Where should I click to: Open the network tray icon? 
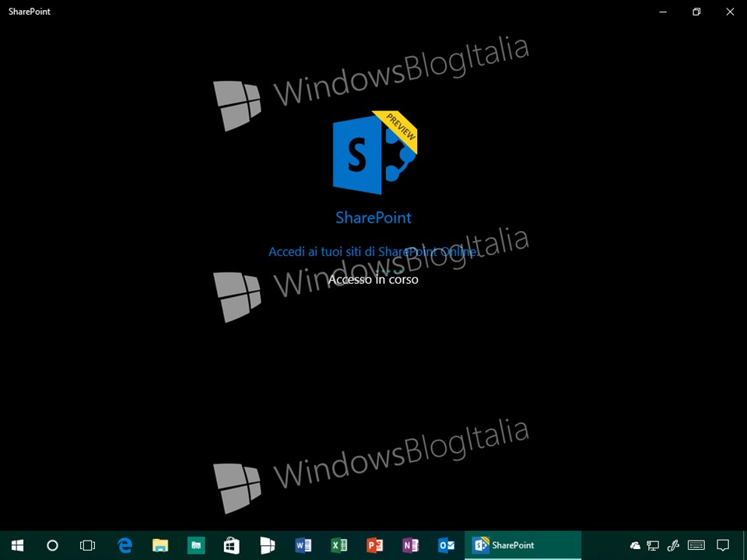tap(653, 546)
